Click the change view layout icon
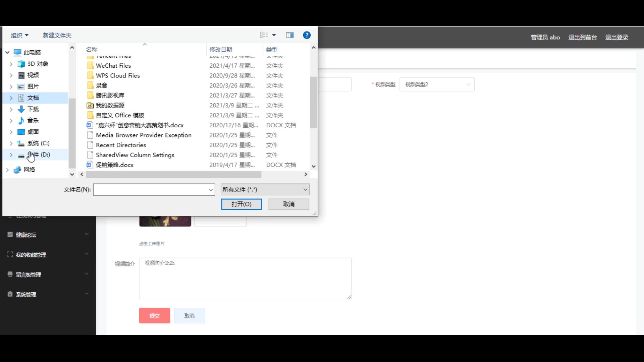 pyautogui.click(x=264, y=35)
